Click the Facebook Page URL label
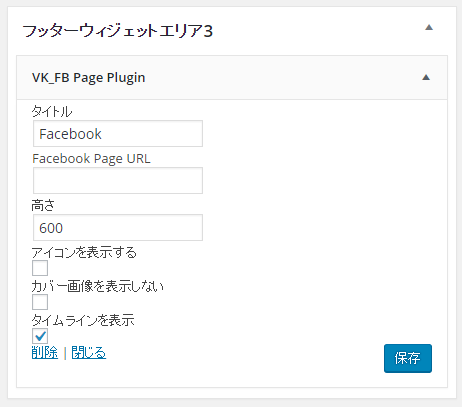Image resolution: width=462 pixels, height=407 pixels. coord(91,159)
